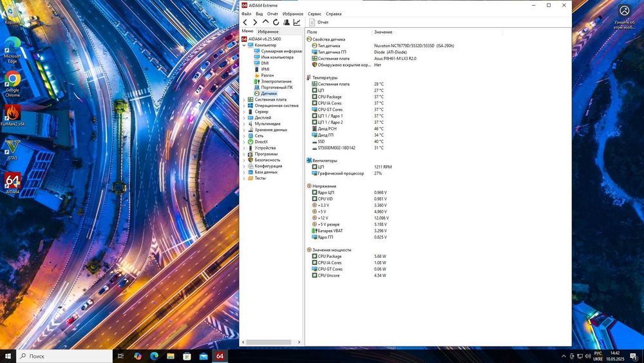Open Microsoft Edge desktop shortcut

click(12, 50)
